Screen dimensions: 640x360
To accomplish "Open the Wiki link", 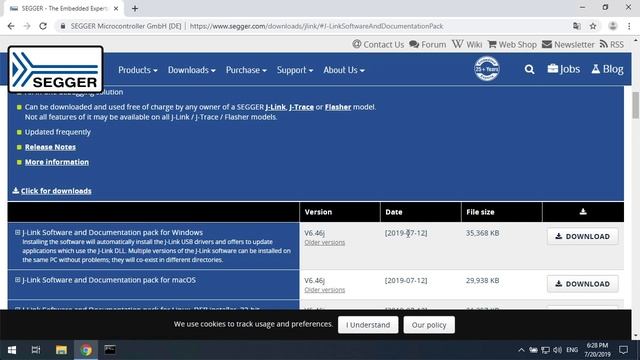I will (x=467, y=44).
